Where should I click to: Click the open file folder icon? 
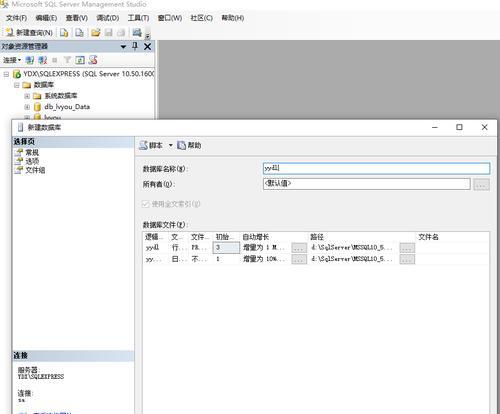point(95,32)
